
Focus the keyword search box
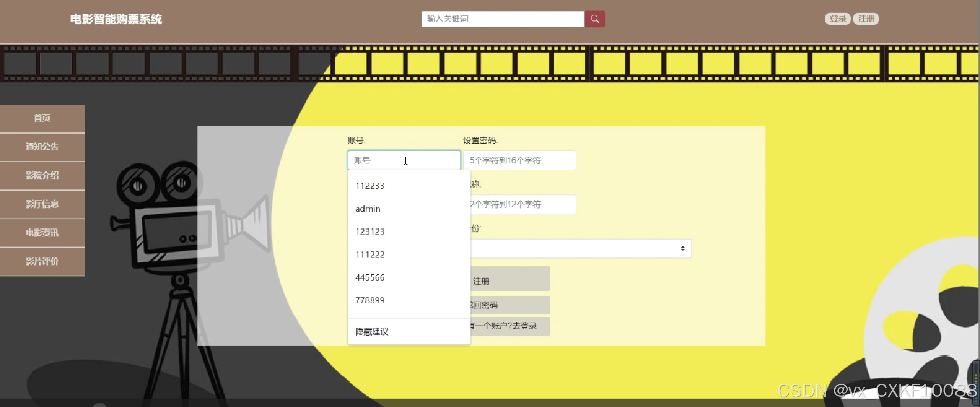(503, 19)
